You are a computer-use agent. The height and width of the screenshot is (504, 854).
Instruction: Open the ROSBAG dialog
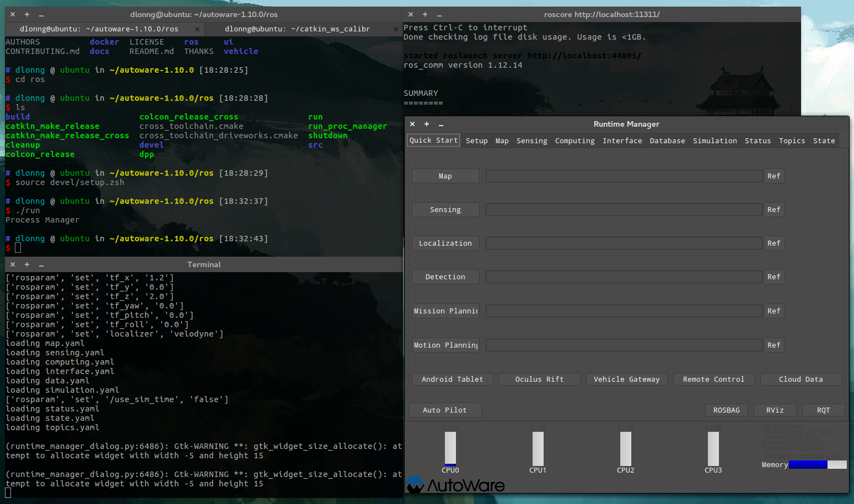coord(727,410)
